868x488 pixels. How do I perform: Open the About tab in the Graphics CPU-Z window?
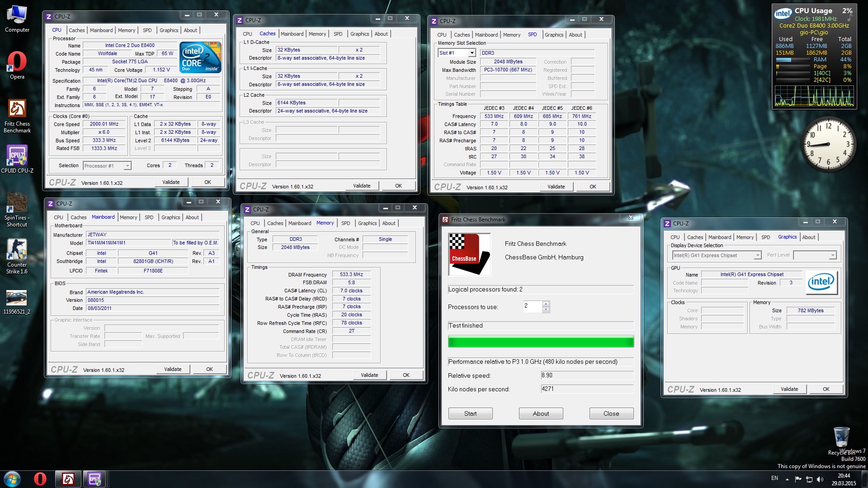pos(808,237)
